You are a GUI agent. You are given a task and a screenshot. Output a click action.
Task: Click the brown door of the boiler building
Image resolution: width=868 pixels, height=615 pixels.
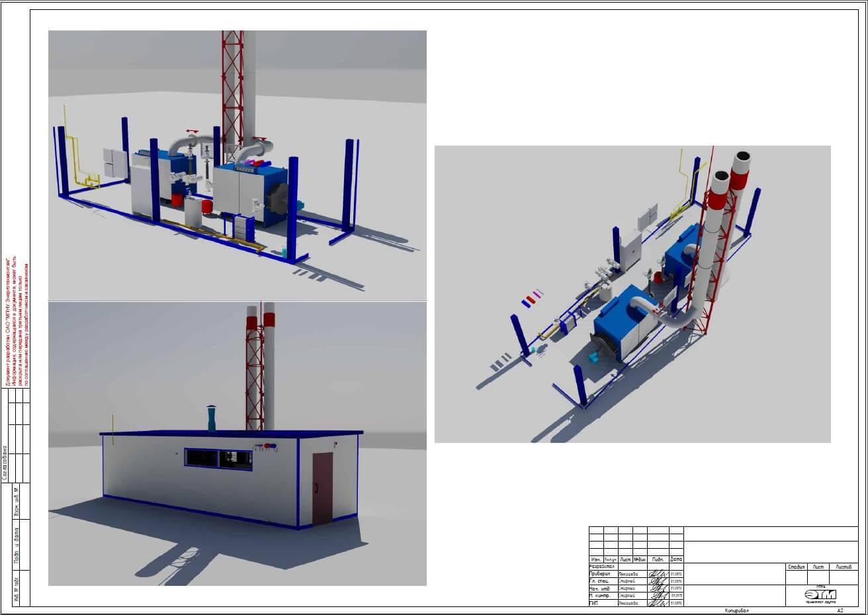pos(322,489)
